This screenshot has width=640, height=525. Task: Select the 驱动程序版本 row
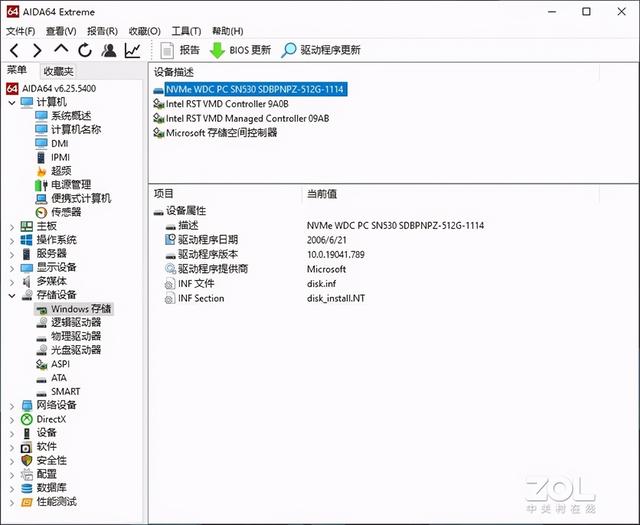click(x=264, y=255)
